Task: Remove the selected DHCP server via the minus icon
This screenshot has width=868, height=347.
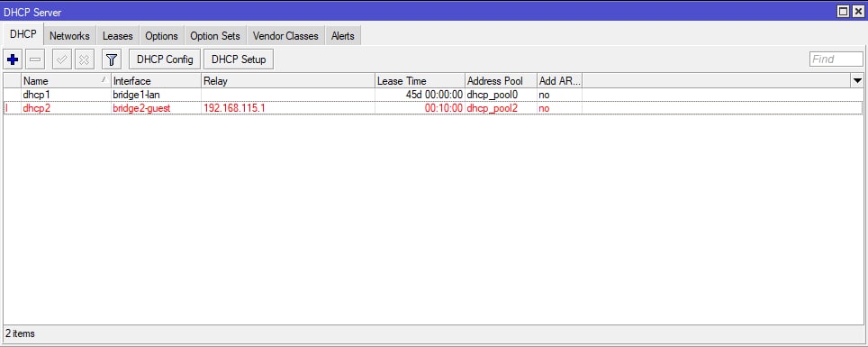Action: [36, 59]
